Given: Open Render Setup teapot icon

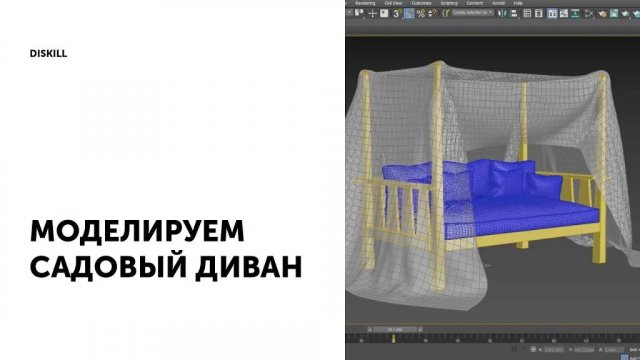Looking at the screenshot, I should (602, 13).
